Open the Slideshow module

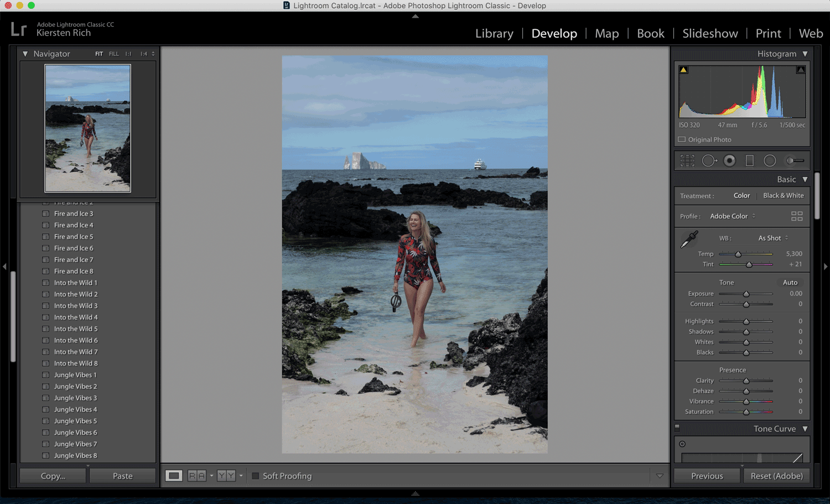710,33
